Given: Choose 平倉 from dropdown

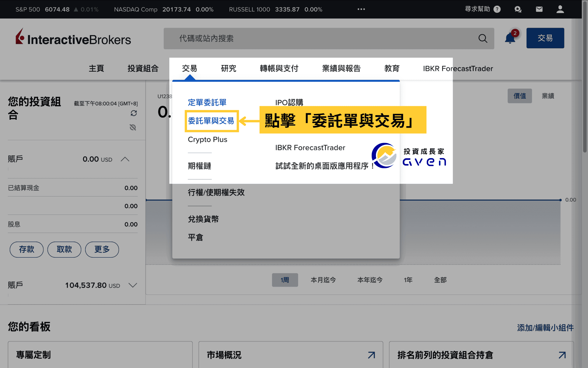Looking at the screenshot, I should pos(195,237).
